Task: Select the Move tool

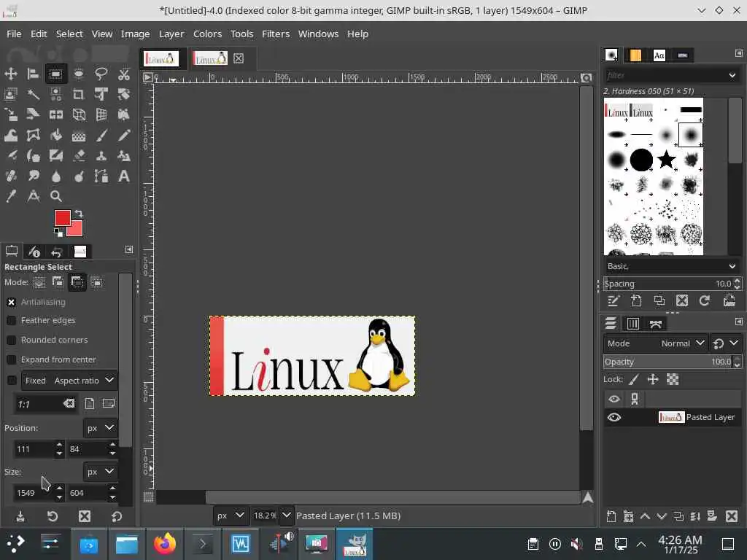Action: point(10,74)
